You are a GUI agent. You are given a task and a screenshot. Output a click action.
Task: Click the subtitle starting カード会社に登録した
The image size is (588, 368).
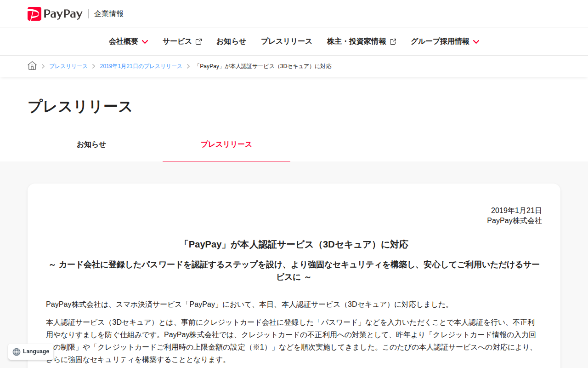294,270
